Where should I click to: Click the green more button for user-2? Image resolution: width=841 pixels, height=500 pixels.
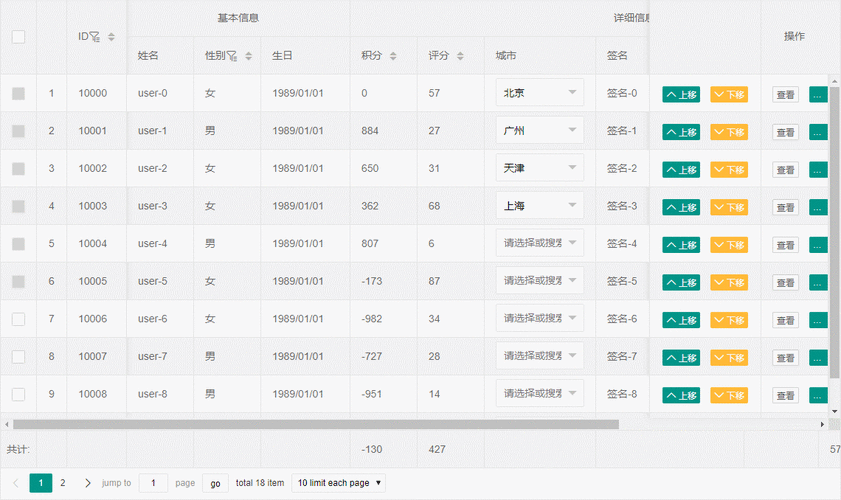(x=818, y=170)
